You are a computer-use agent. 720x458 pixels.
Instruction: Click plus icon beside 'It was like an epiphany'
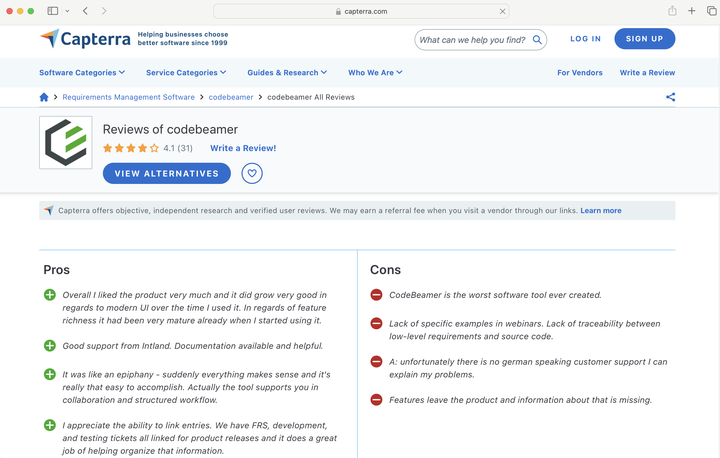pyautogui.click(x=50, y=374)
